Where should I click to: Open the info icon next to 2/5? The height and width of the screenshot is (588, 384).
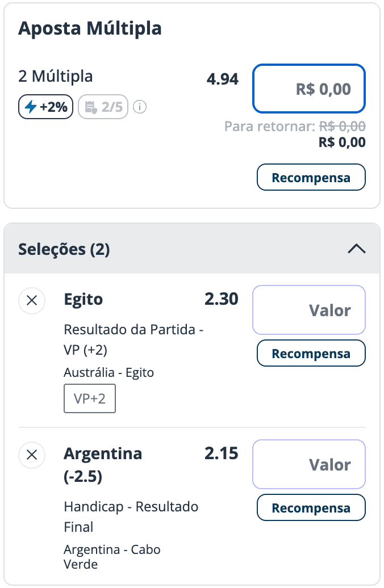140,107
